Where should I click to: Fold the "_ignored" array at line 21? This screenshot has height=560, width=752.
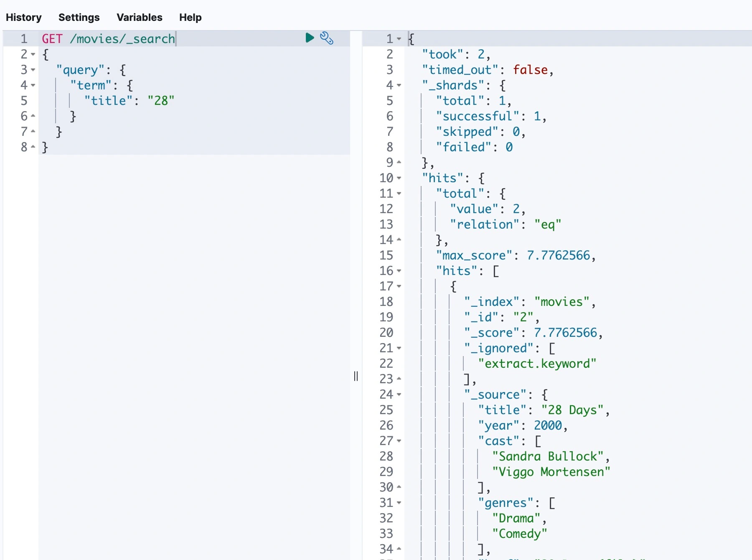[x=399, y=348]
